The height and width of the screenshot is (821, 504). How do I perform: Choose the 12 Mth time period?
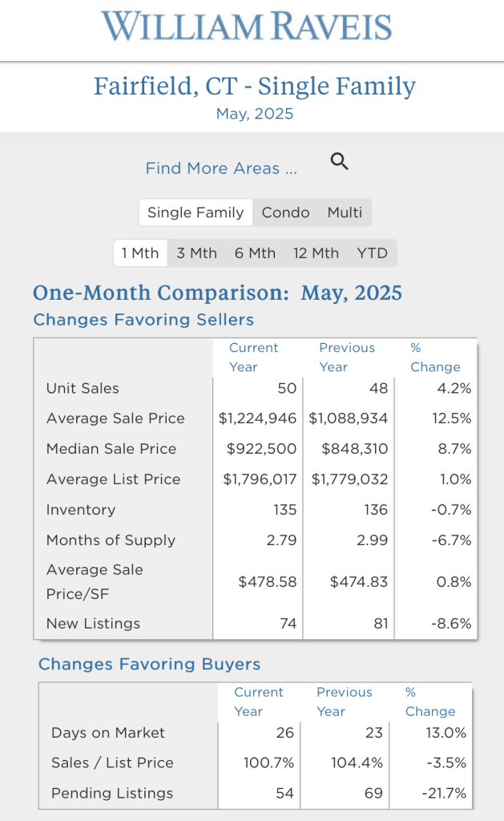click(316, 253)
